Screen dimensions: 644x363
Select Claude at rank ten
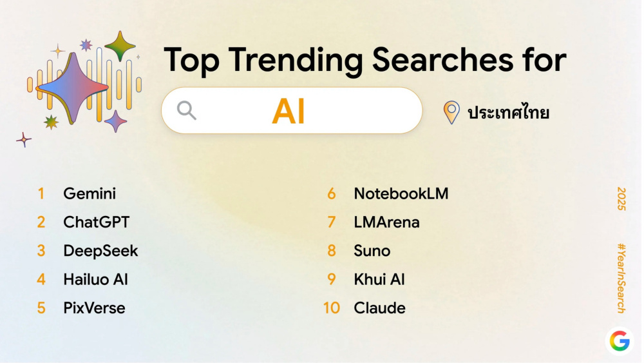coord(379,308)
